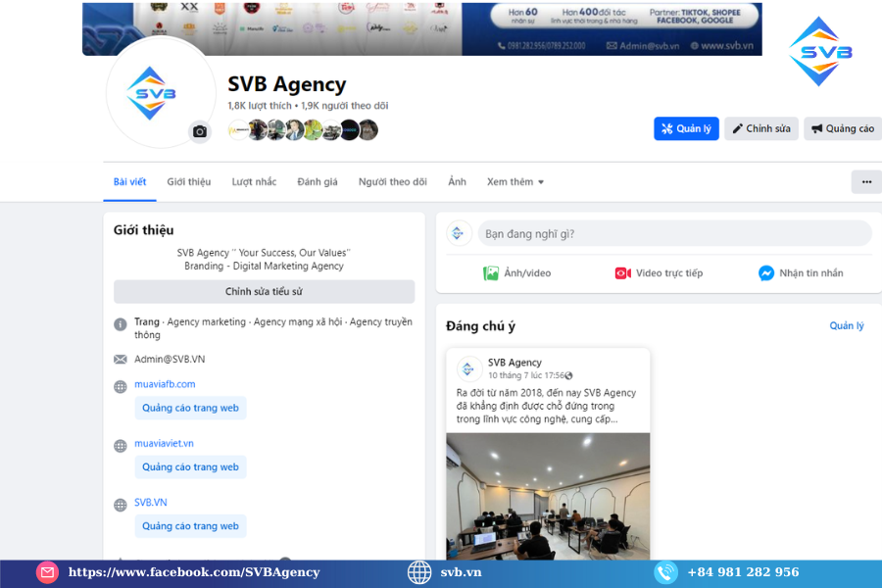Click the facebook.com/SVBAgency URL in footer

pyautogui.click(x=193, y=572)
